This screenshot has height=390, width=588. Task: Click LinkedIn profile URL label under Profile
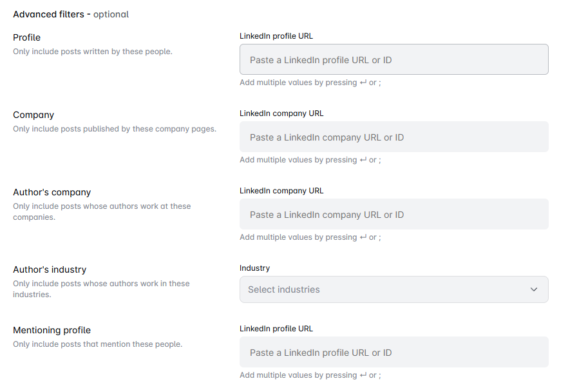[x=276, y=36]
